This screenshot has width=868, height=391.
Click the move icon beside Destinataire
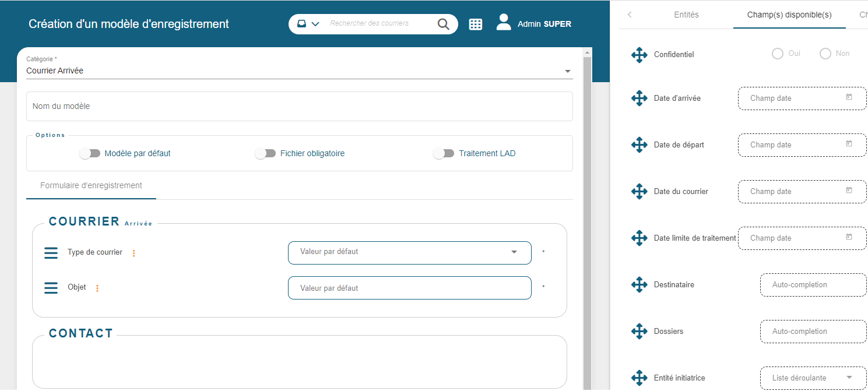(639, 284)
